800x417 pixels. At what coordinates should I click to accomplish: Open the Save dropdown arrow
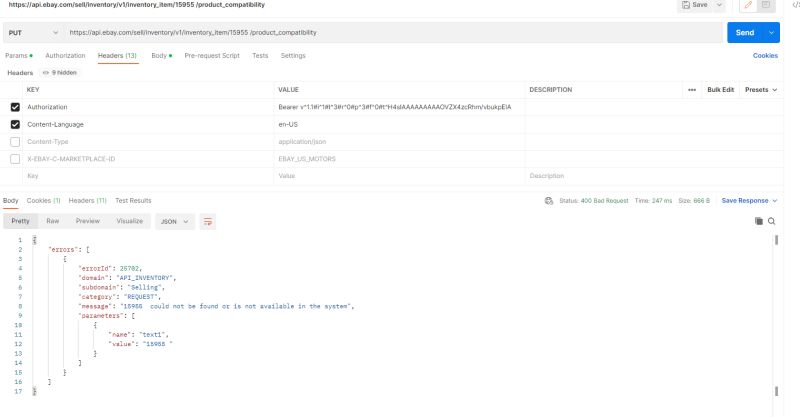(719, 5)
